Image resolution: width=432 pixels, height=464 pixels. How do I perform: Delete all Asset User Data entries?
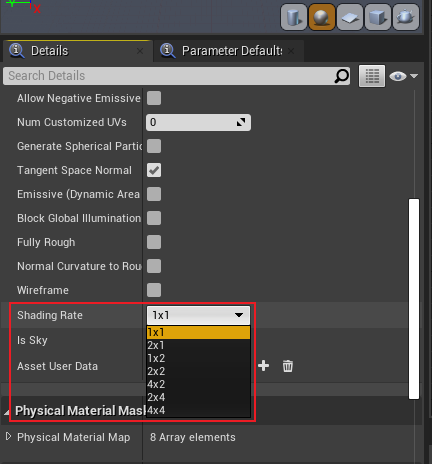coord(288,366)
